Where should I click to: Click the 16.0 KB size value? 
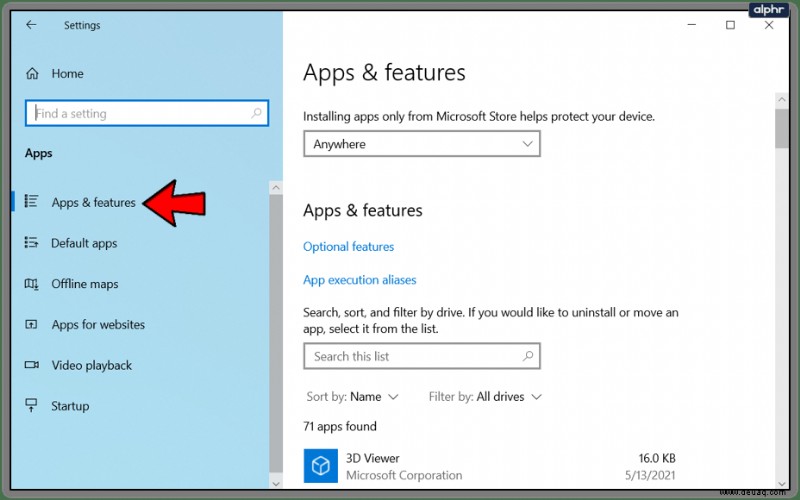pos(657,458)
